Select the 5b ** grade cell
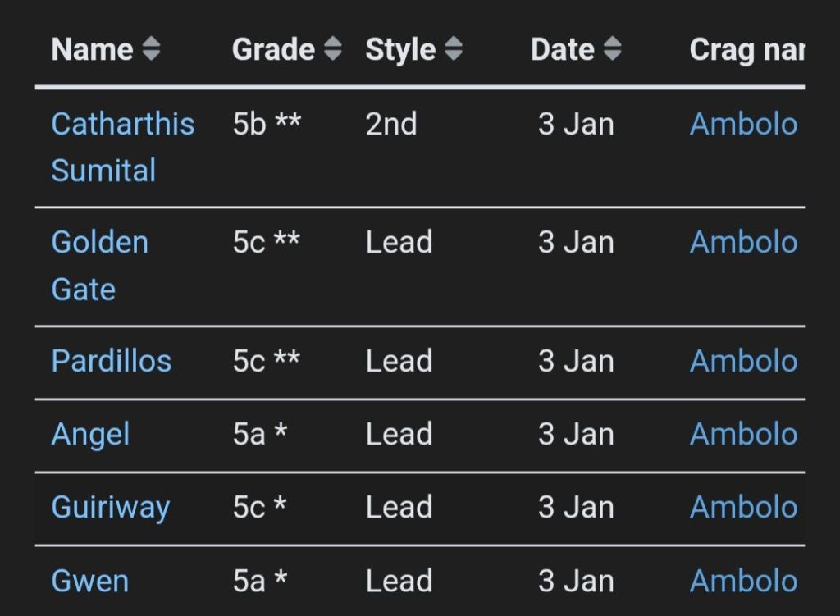The width and height of the screenshot is (840, 616). tap(267, 124)
